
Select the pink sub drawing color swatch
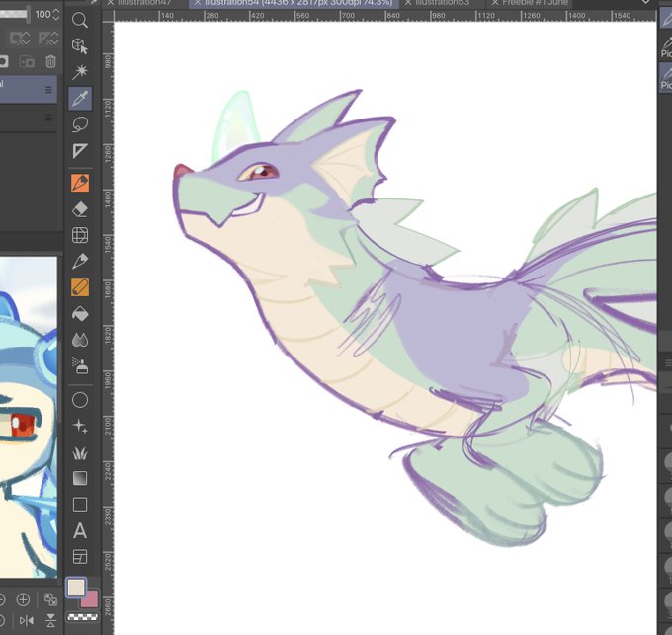90,599
